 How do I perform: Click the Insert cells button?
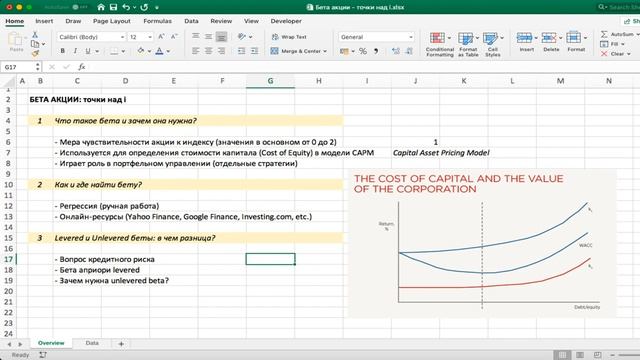tap(526, 42)
